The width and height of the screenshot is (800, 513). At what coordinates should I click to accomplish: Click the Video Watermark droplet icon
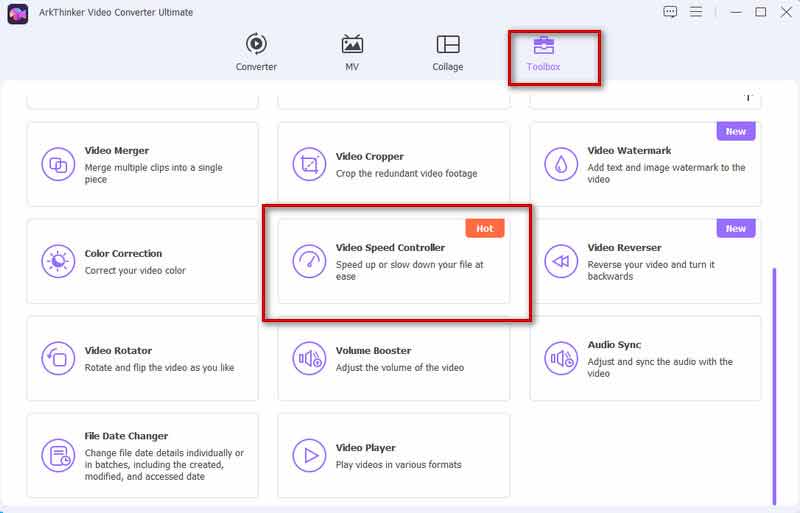561,164
